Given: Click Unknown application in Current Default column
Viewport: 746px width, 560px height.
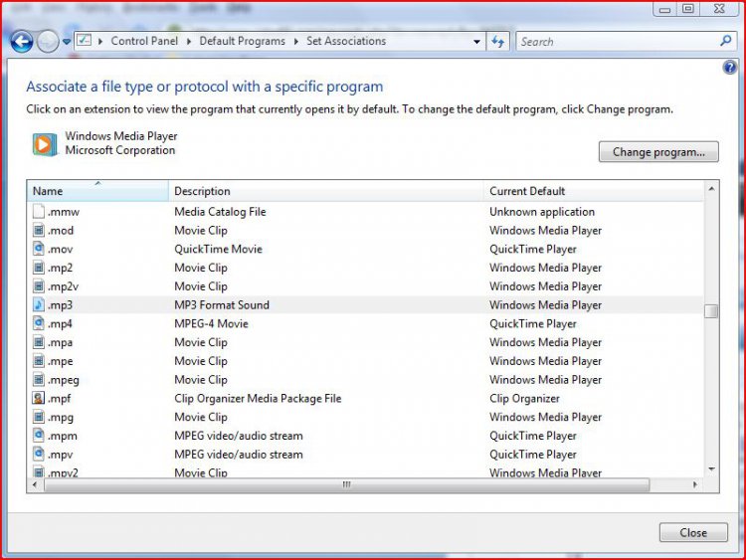Looking at the screenshot, I should point(542,212).
